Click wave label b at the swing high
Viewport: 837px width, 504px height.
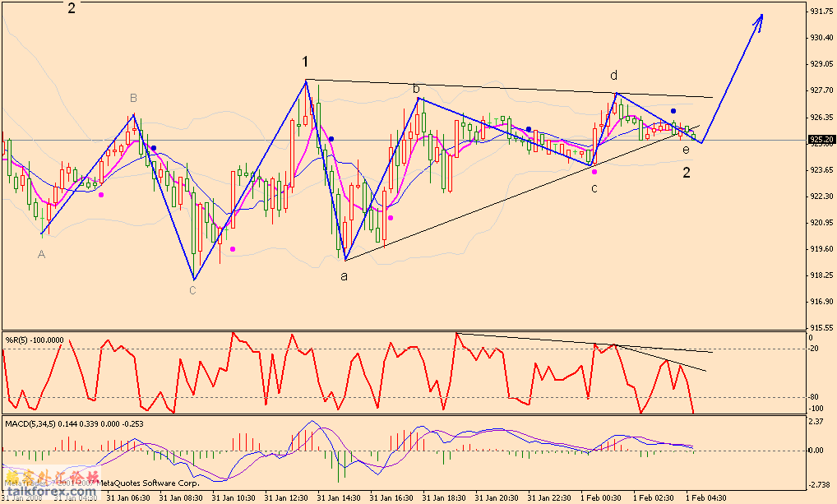pos(416,88)
